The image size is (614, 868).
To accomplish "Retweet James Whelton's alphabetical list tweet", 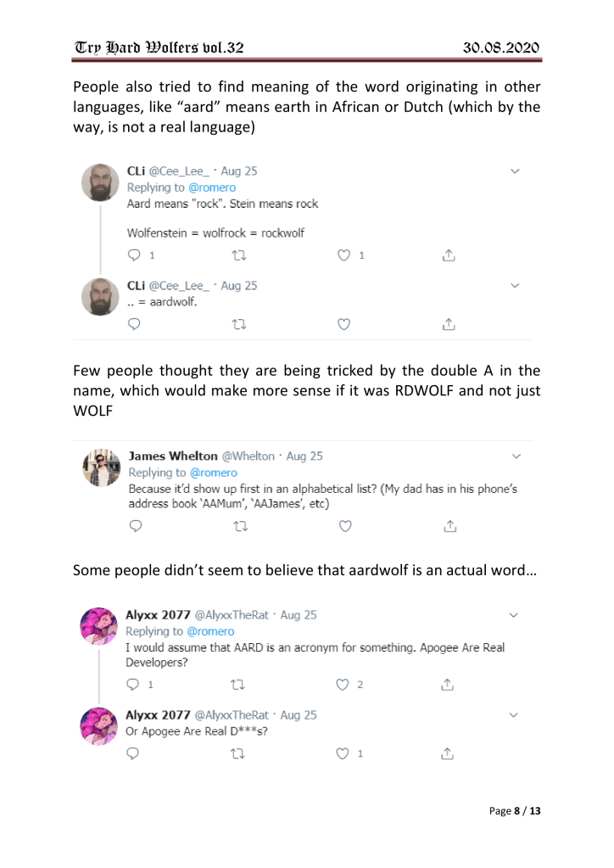I will pyautogui.click(x=237, y=527).
